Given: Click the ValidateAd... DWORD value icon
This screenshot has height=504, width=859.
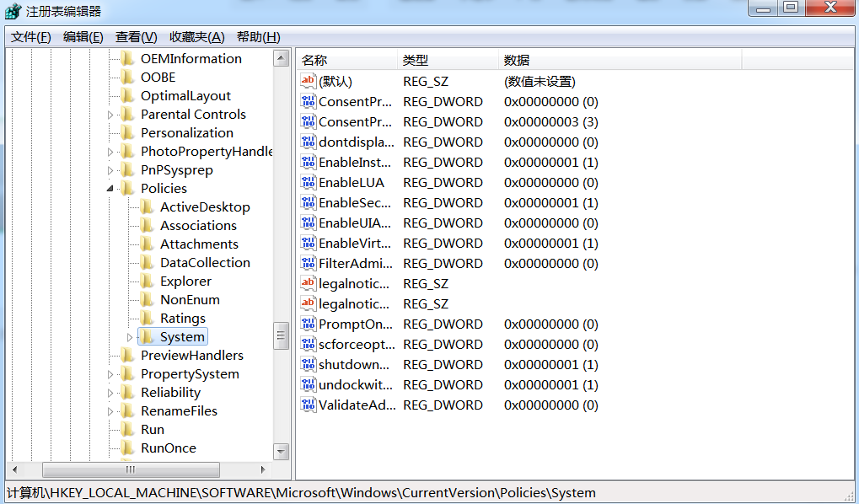Looking at the screenshot, I should [x=309, y=405].
